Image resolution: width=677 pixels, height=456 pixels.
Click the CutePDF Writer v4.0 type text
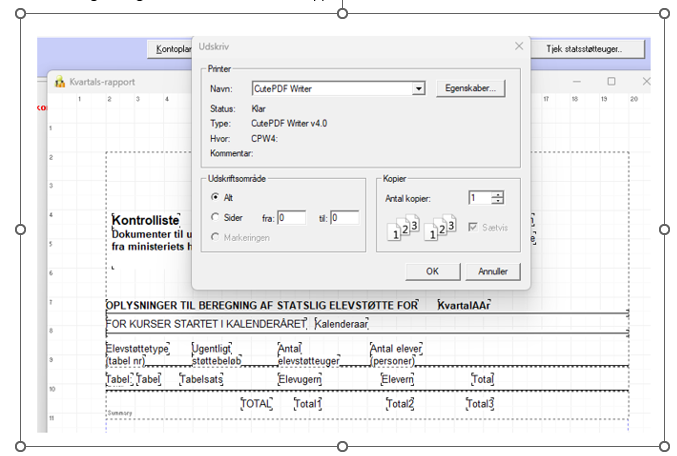[289, 124]
